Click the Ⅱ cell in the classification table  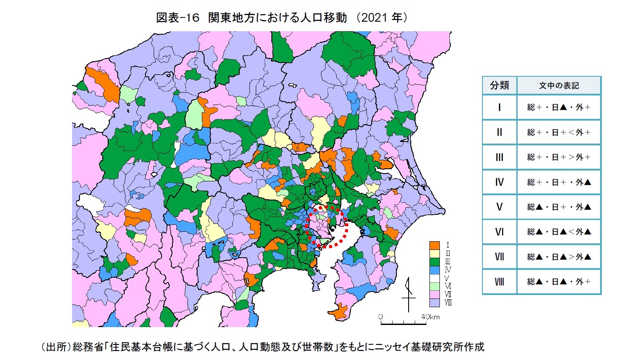point(499,132)
